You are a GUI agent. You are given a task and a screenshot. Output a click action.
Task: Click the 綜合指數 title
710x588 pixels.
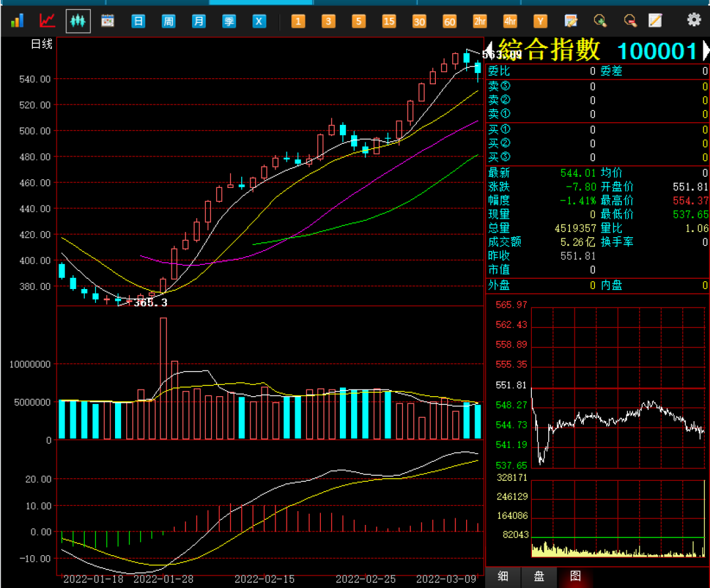click(549, 50)
